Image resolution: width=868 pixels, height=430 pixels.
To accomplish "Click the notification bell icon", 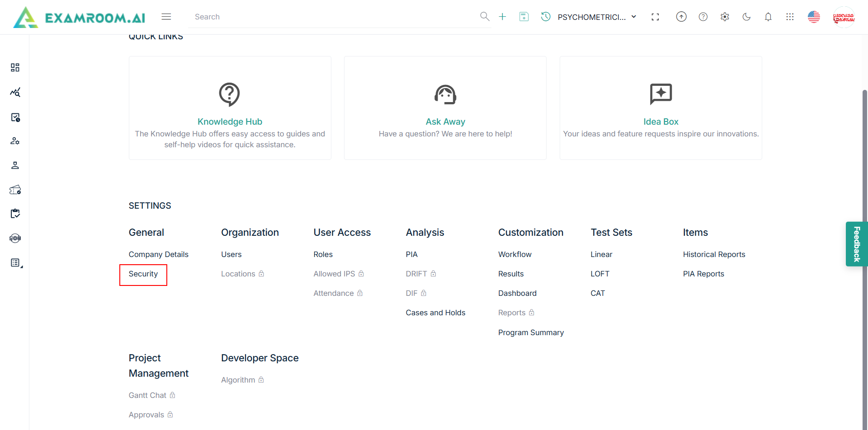I will tap(768, 17).
